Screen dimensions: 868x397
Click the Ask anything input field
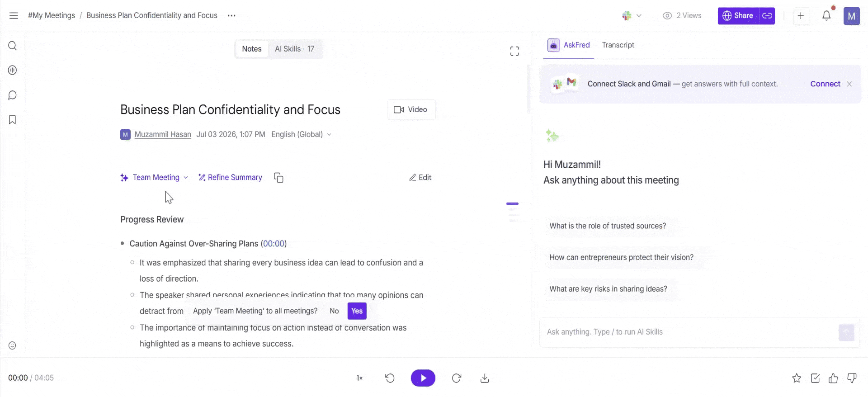click(687, 332)
